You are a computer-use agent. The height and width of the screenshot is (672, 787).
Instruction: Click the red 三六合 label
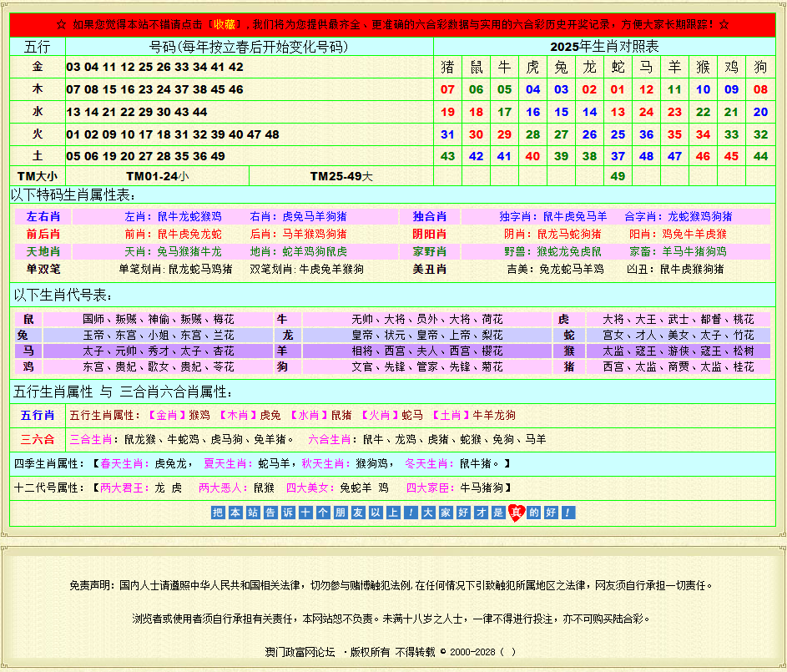38,439
